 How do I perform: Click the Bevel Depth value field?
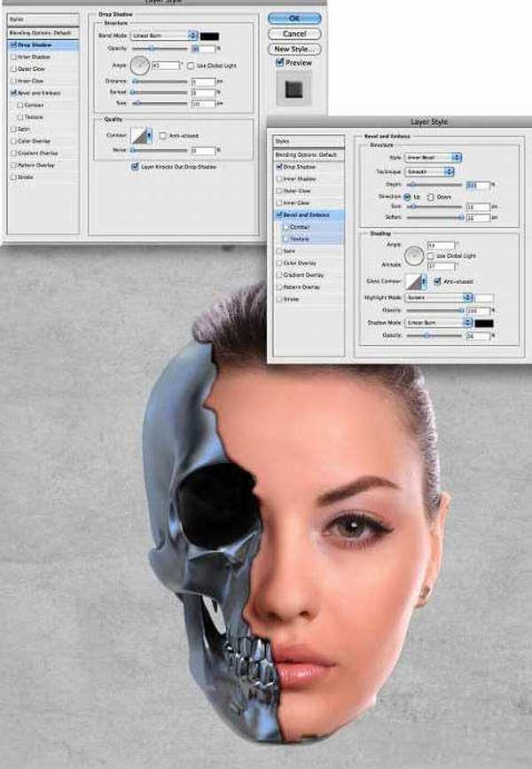(x=477, y=184)
